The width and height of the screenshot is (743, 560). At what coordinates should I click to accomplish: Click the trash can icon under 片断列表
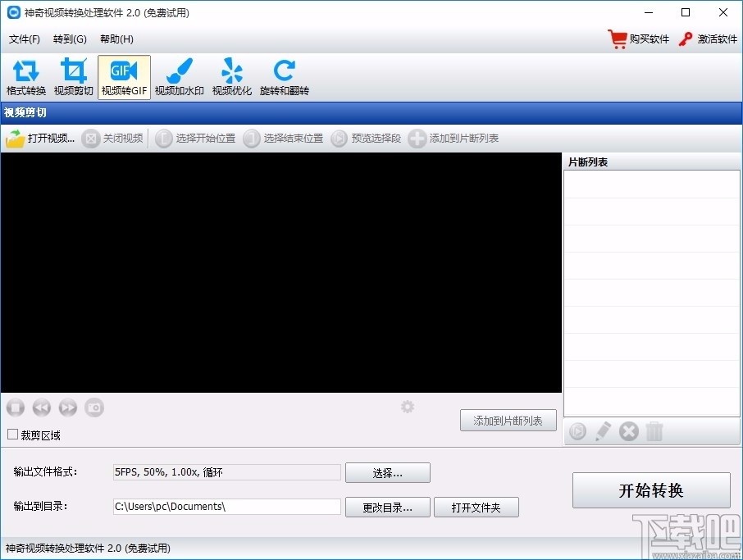click(x=654, y=431)
